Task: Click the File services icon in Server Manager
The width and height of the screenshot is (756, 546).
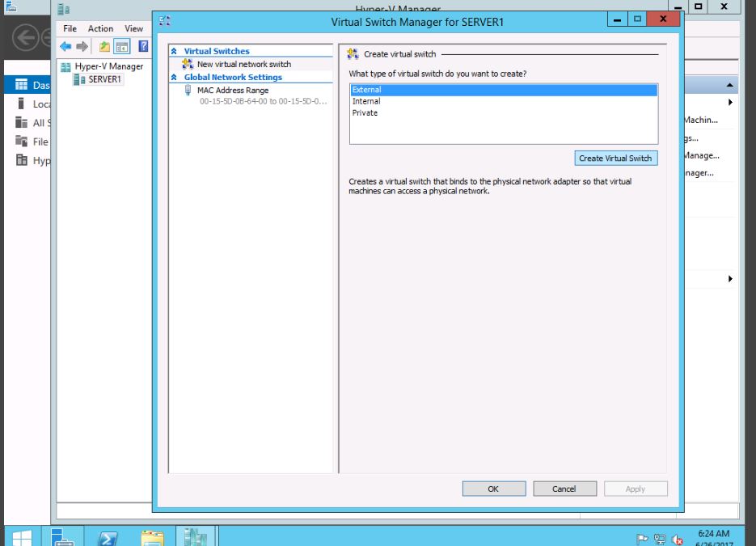Action: (21, 142)
